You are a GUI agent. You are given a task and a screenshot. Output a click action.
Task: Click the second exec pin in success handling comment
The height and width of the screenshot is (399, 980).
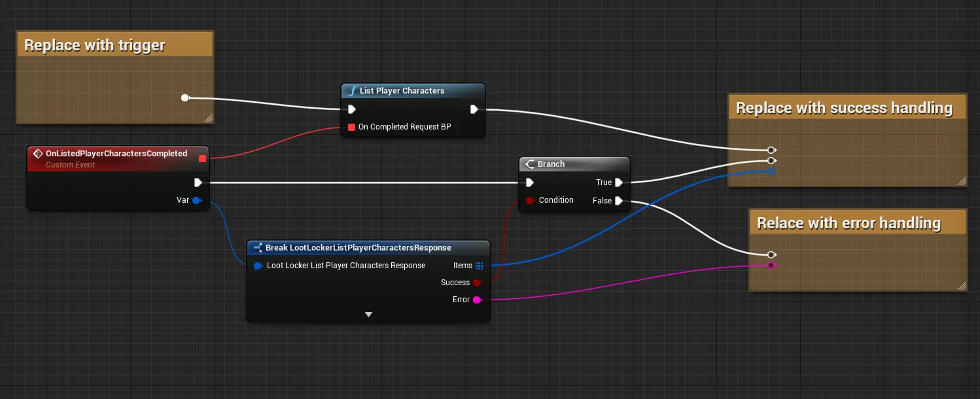771,160
